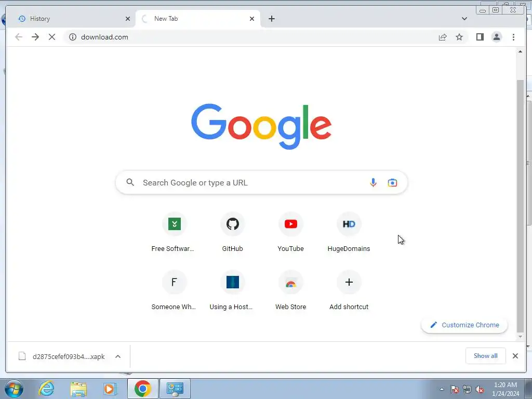Open the YouTube shortcut
This screenshot has width=532, height=399.
tap(291, 232)
